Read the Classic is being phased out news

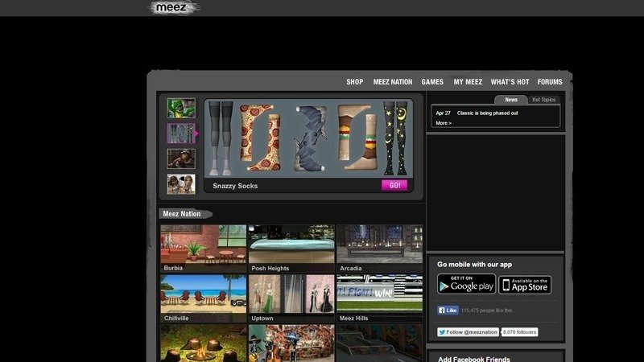(x=487, y=113)
